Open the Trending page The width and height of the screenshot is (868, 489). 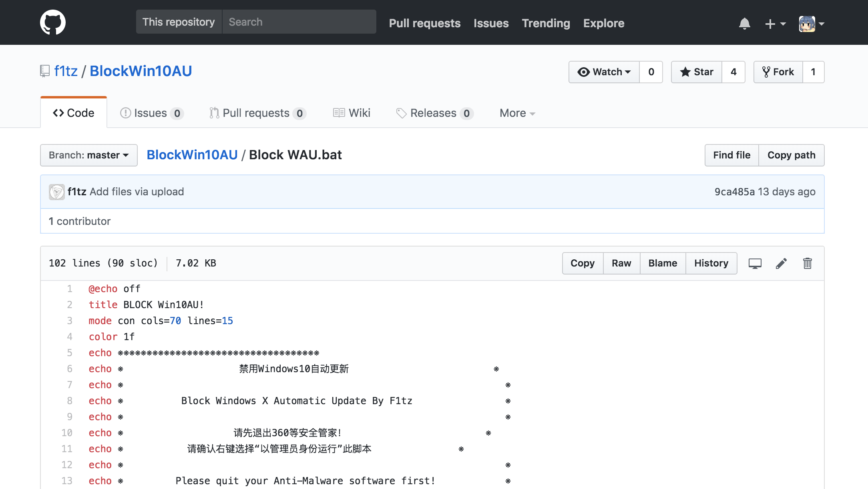tap(546, 23)
